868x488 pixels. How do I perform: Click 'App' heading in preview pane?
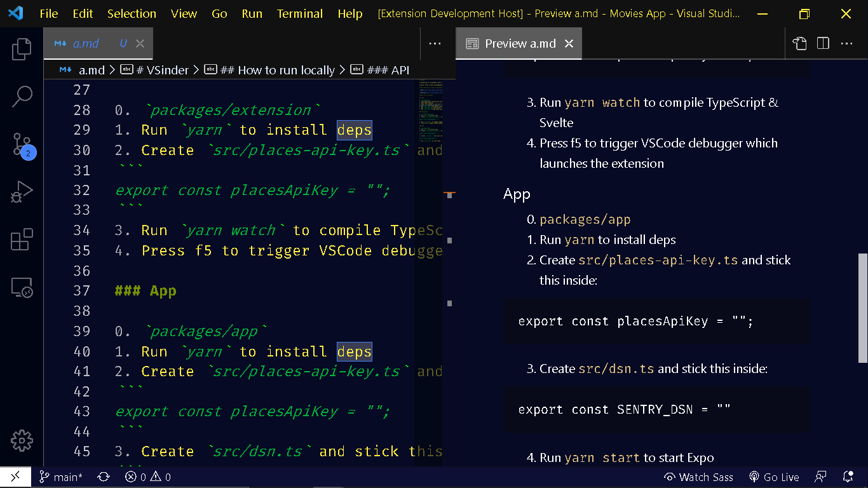pyautogui.click(x=517, y=194)
